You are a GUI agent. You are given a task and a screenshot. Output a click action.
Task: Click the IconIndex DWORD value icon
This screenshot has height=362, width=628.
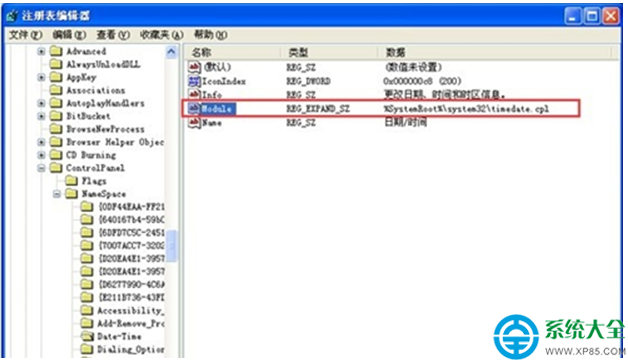pos(195,81)
